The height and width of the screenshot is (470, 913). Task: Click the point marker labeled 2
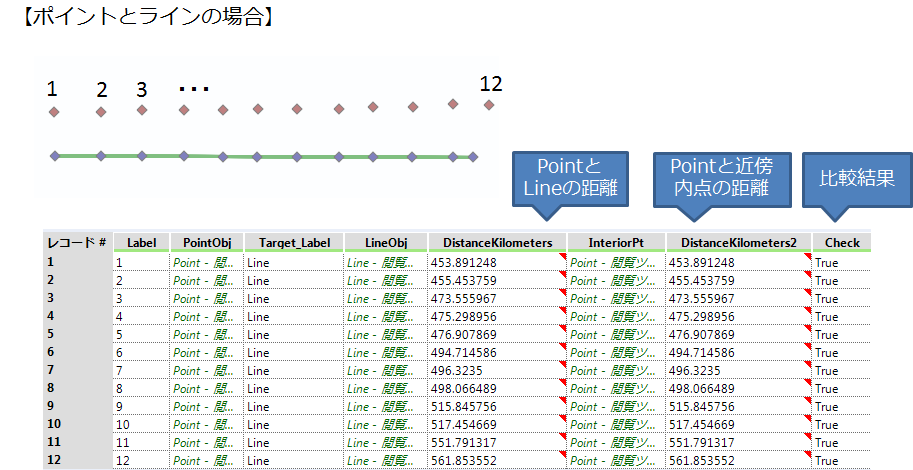pyautogui.click(x=101, y=112)
